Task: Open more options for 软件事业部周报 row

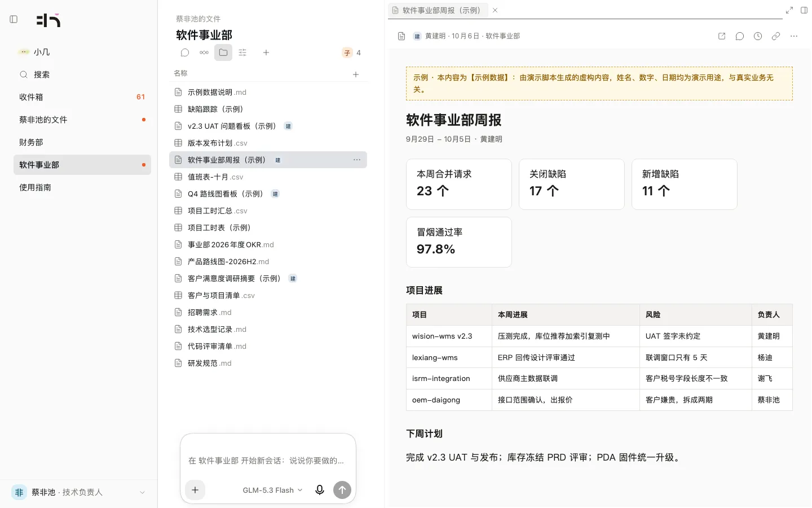Action: tap(357, 160)
